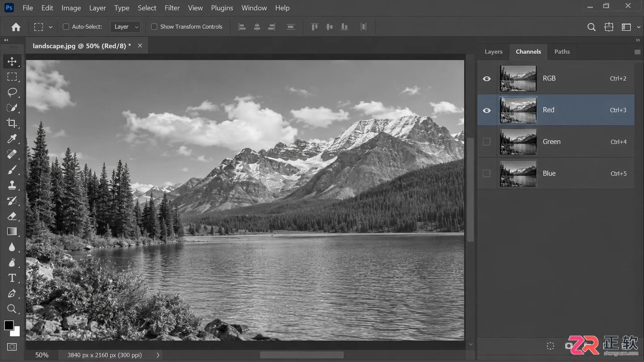The image size is (644, 362).
Task: Click the background color swatch
Action: (x=17, y=333)
